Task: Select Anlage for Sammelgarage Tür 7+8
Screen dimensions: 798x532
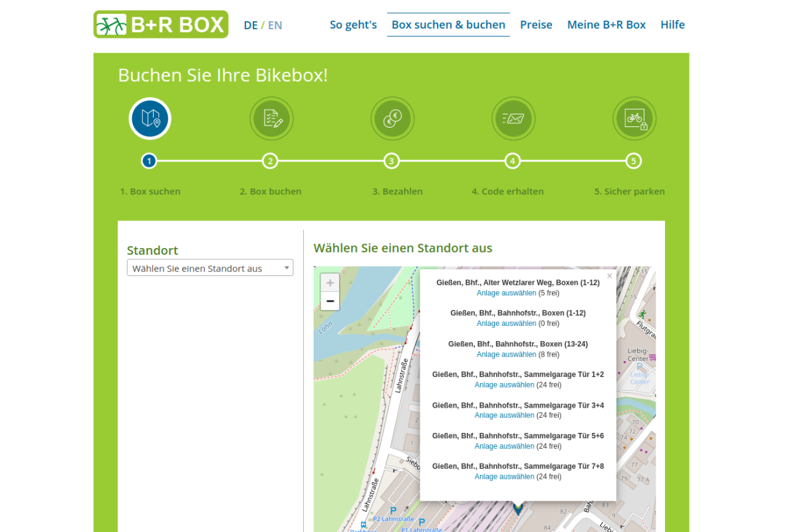Action: pyautogui.click(x=504, y=477)
